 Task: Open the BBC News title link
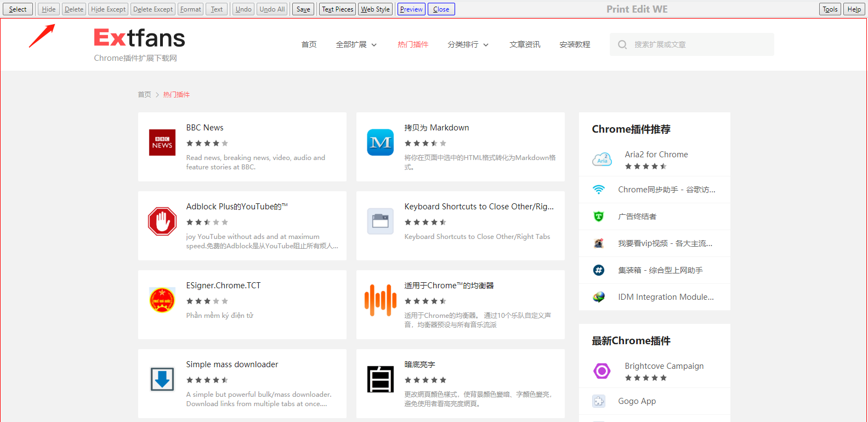point(205,128)
